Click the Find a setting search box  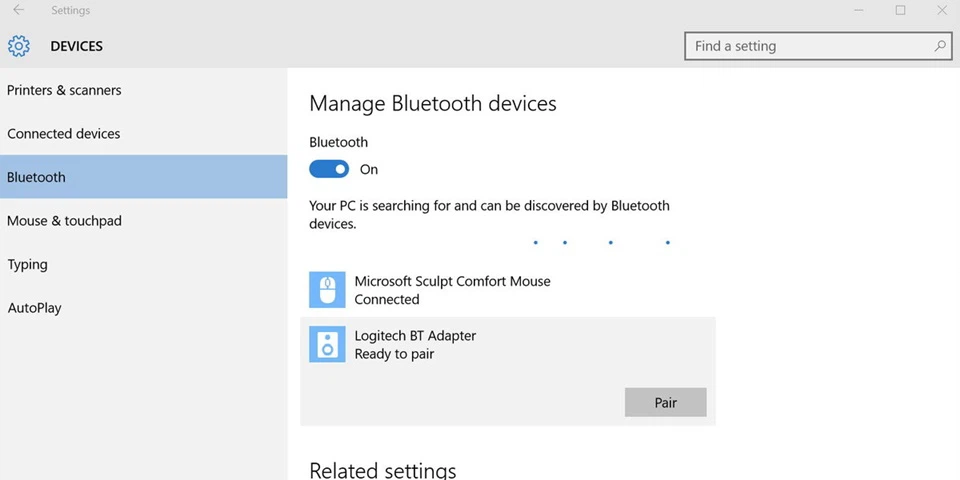(x=818, y=46)
